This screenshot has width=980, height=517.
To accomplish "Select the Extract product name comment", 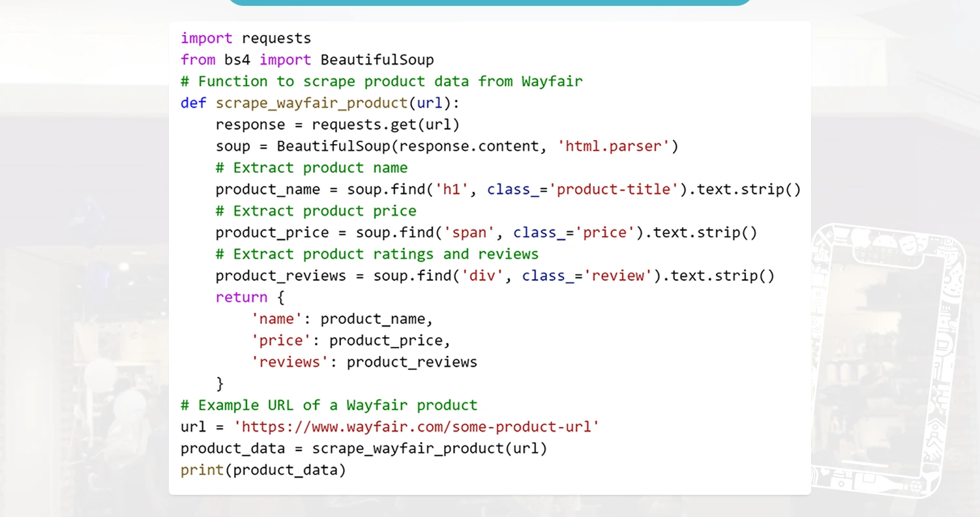I will pyautogui.click(x=311, y=168).
